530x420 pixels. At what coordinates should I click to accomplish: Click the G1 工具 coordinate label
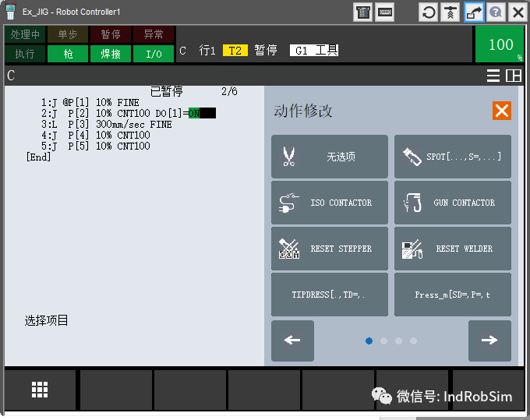coord(314,51)
